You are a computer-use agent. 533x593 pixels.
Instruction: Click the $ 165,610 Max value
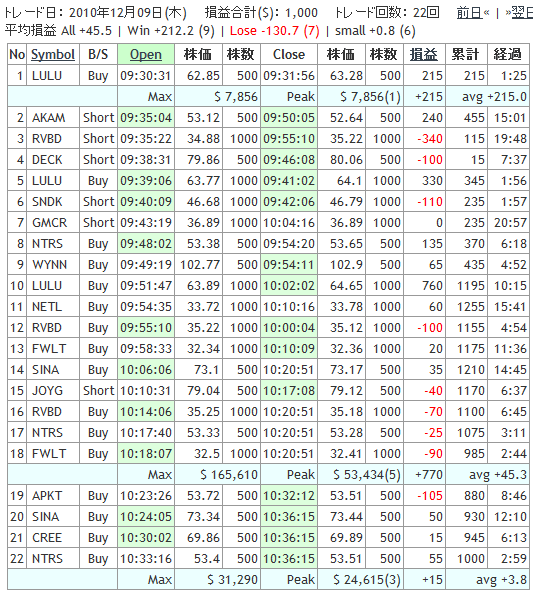(229, 475)
